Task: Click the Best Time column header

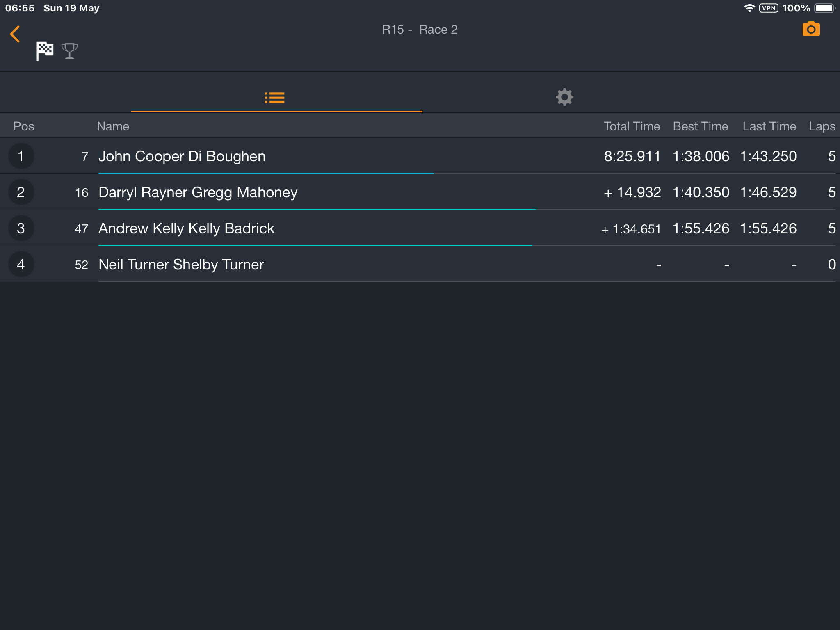Action: point(701,126)
